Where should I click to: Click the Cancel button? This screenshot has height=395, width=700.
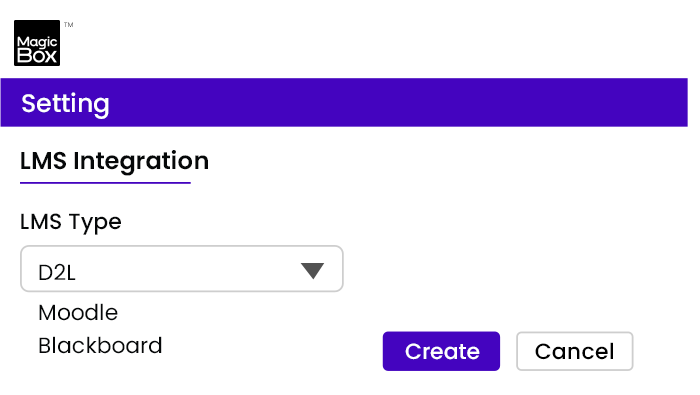(x=575, y=351)
